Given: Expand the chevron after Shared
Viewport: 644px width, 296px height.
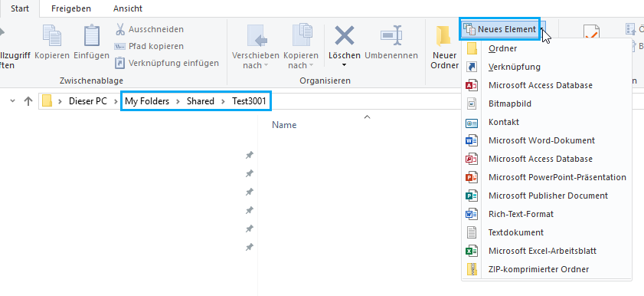Looking at the screenshot, I should [x=223, y=101].
